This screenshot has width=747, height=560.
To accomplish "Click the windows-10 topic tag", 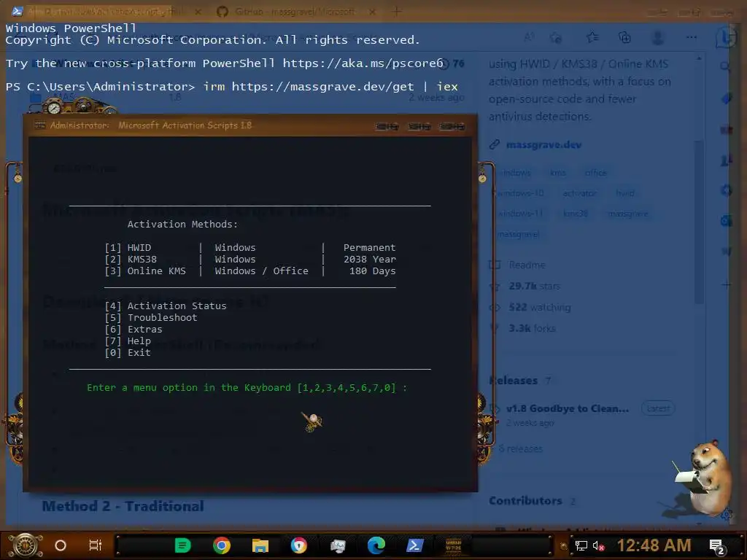I will coord(519,193).
